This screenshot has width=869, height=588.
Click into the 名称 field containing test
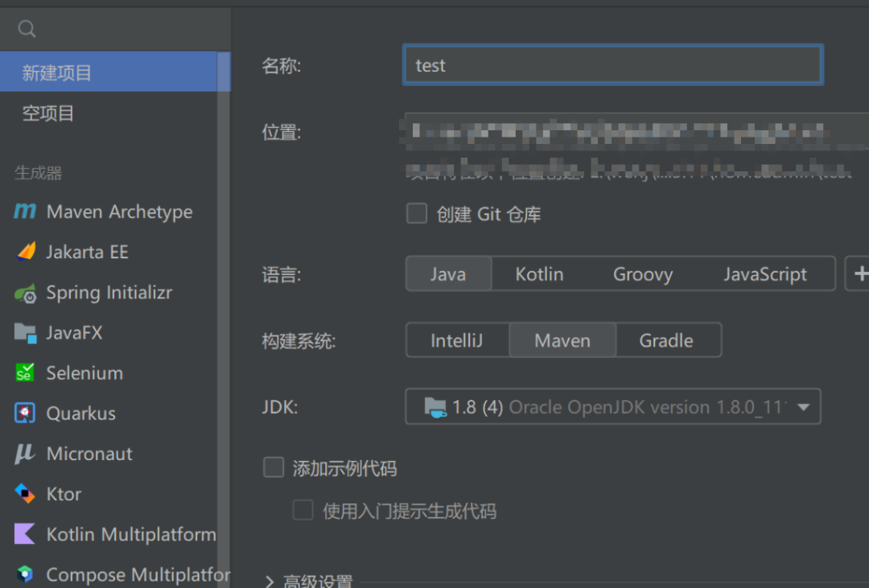click(613, 65)
